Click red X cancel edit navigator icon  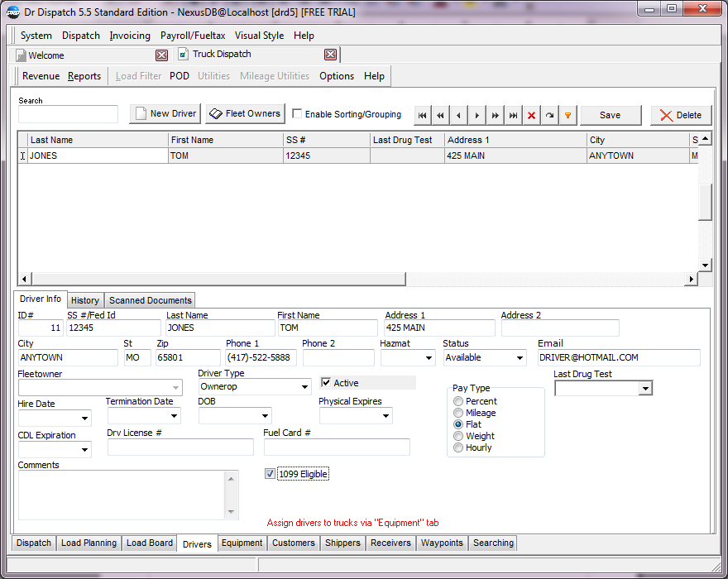[532, 116]
